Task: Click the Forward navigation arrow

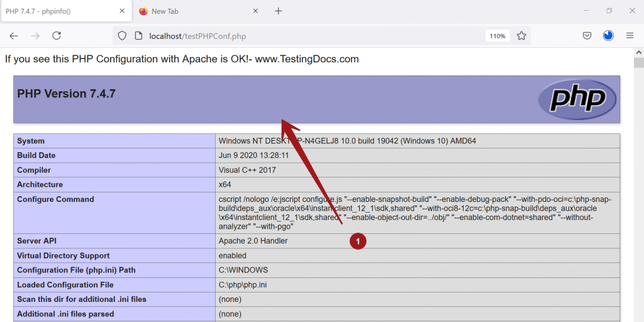Action: (35, 36)
